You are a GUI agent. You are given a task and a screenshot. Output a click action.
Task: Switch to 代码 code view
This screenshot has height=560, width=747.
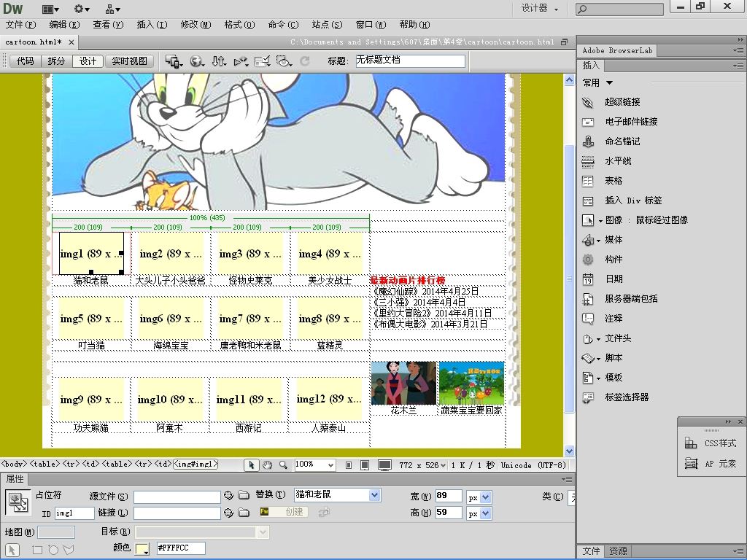(x=26, y=61)
